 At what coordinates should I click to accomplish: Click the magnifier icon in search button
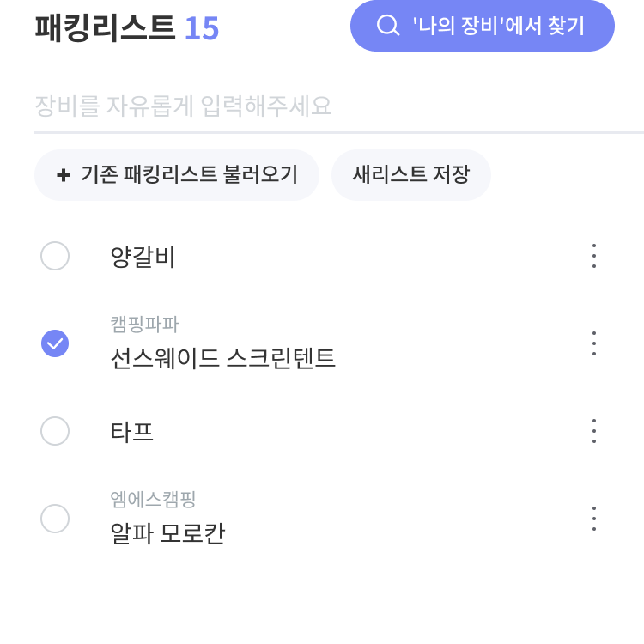388,26
